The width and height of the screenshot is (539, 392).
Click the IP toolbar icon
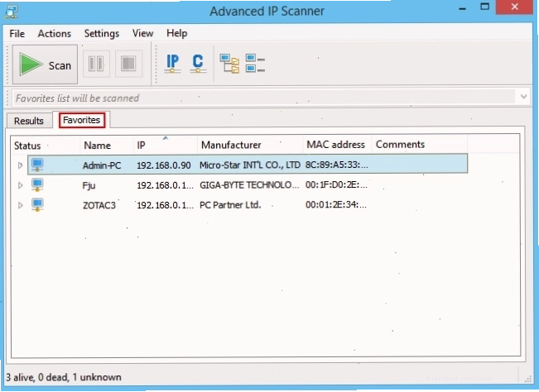click(172, 64)
